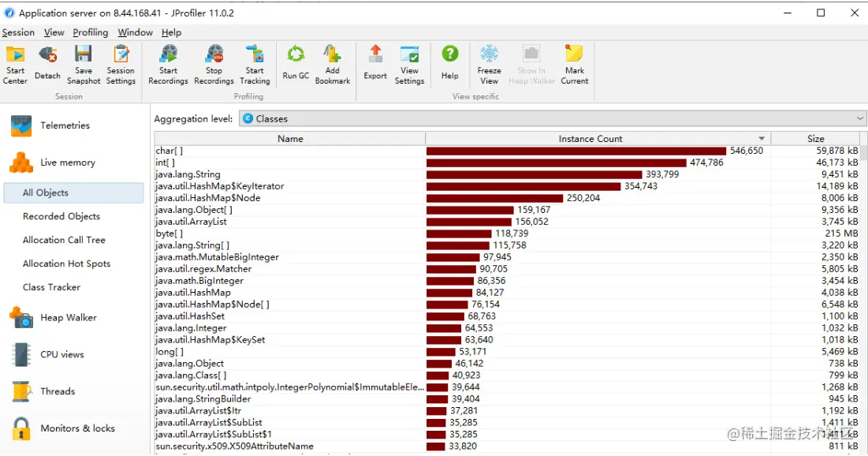The height and width of the screenshot is (456, 868).
Task: Select the java.util.ArrayList$Itr row
Action: pyautogui.click(x=507, y=411)
